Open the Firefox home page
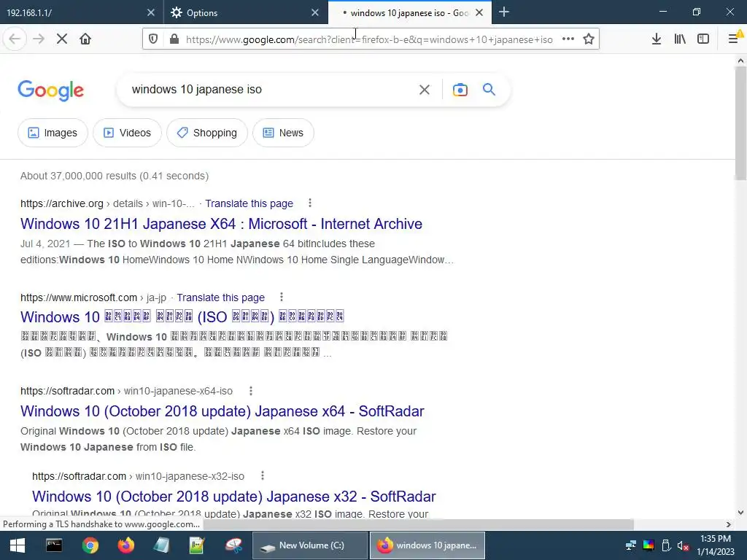747x560 pixels. [x=85, y=39]
